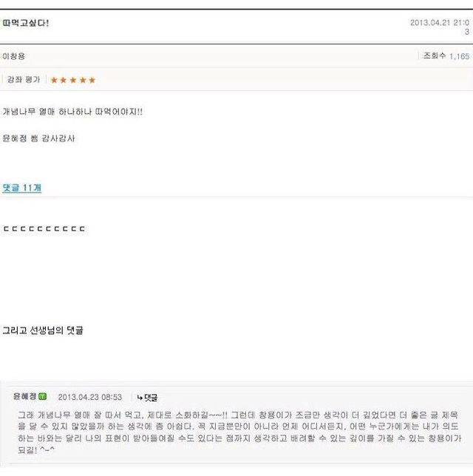Image resolution: width=473 pixels, height=476 pixels.
Task: Click the green T badge next to 윤혜정
Action: click(43, 397)
